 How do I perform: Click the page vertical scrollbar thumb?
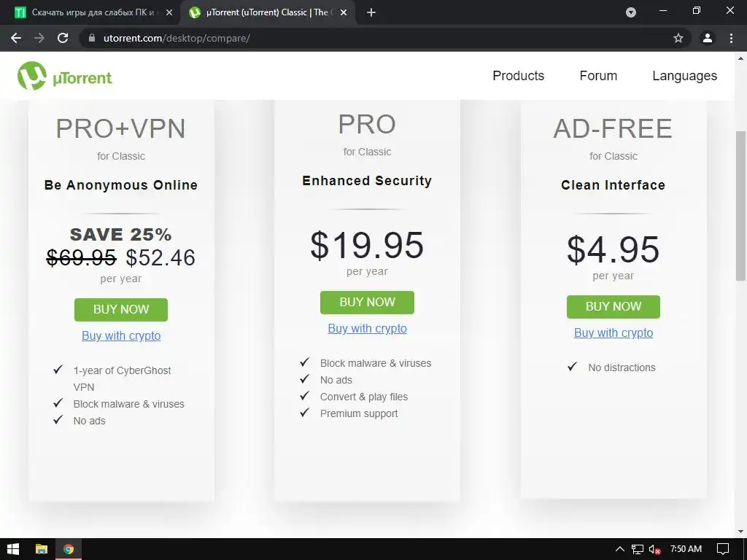point(740,206)
